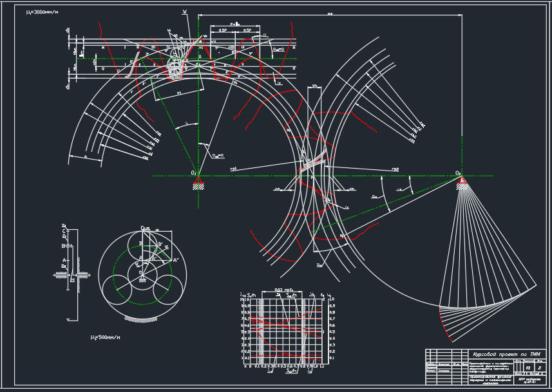Click the O2 center label text
The height and width of the screenshot is (392, 552).
(457, 173)
